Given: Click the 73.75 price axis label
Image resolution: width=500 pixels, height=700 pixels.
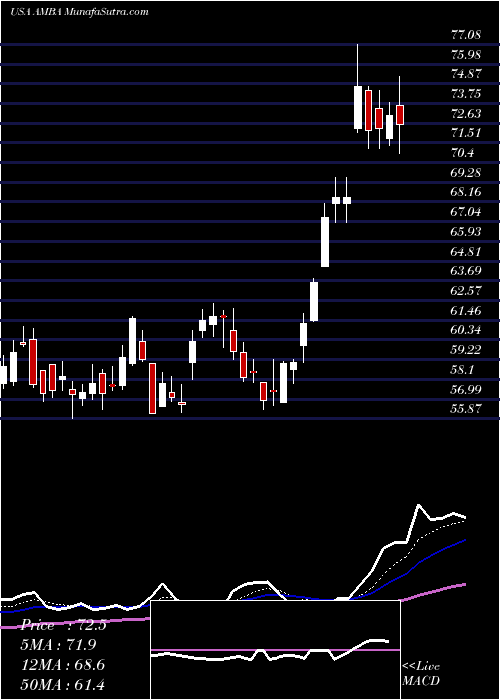Looking at the screenshot, I should pos(467,94).
